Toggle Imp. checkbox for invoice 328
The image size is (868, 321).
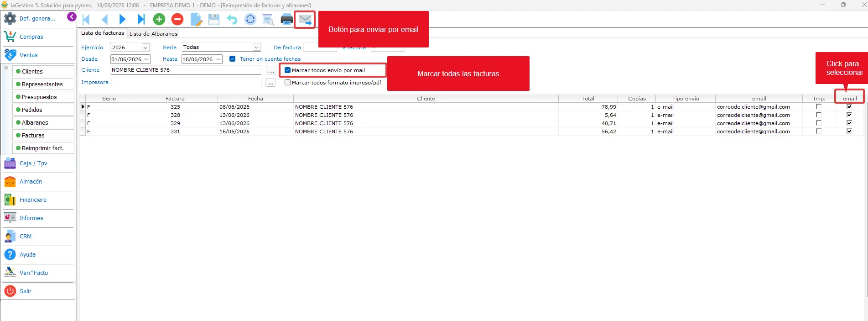pyautogui.click(x=819, y=115)
